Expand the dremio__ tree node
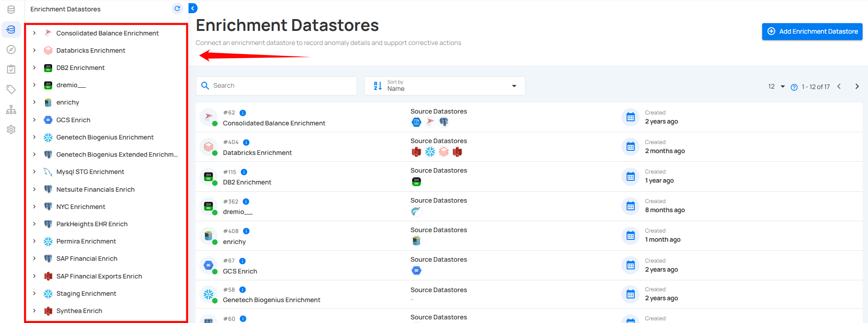 click(34, 85)
